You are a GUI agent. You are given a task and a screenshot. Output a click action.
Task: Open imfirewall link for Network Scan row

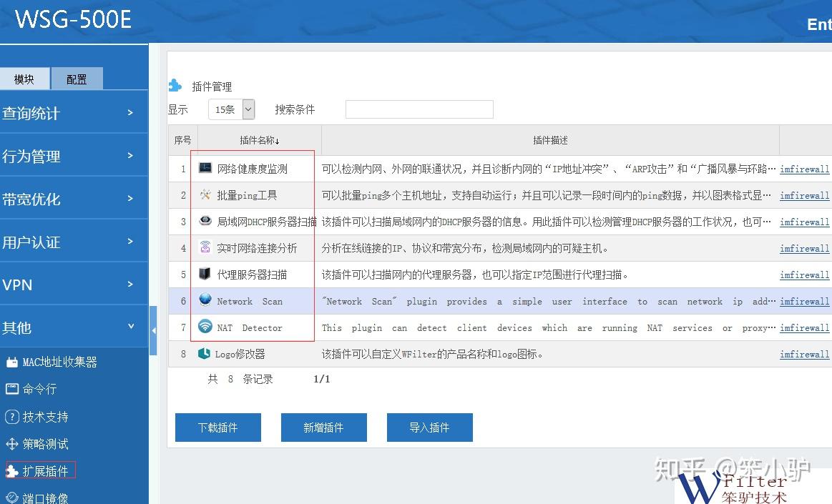tap(804, 302)
